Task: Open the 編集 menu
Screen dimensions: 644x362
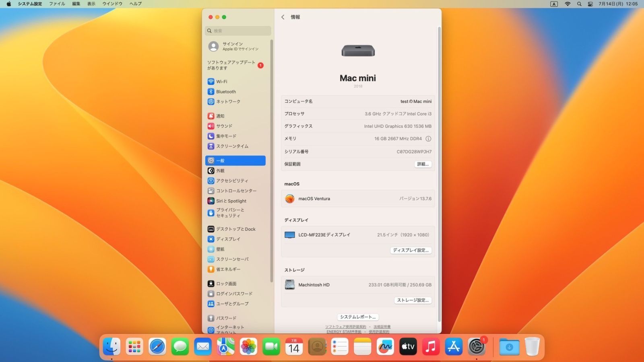Action: coord(76,4)
